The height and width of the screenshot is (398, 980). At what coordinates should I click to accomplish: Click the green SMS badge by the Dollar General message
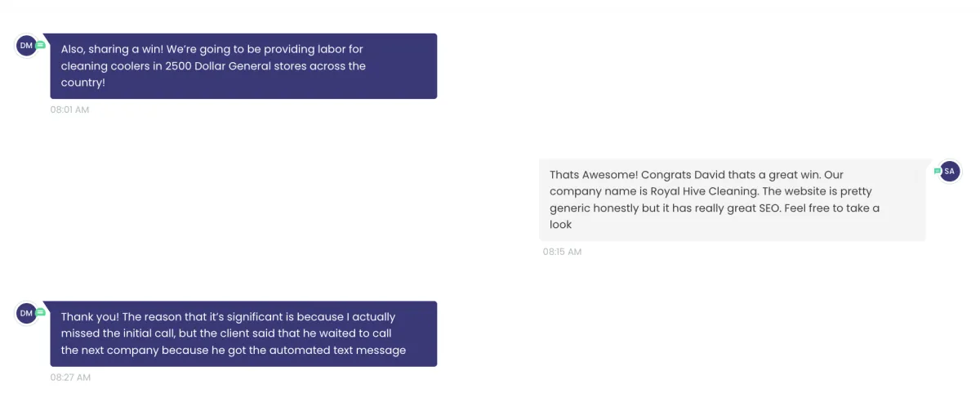point(40,45)
